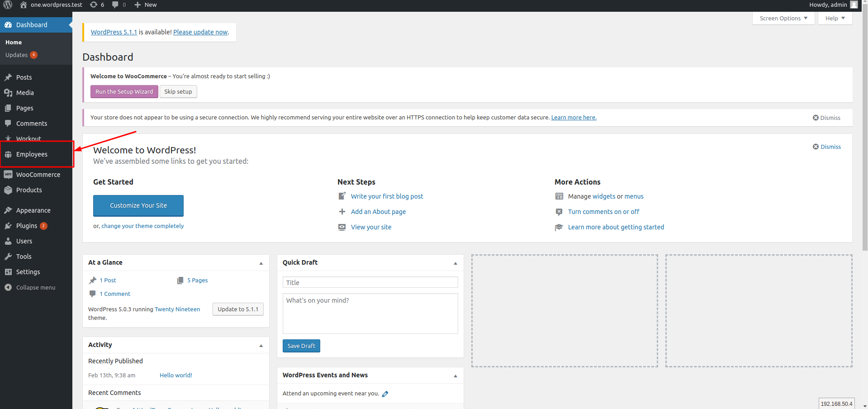Screen dimensions: 868x409
Task: Click WordPress 5.1.1 version link
Action: 114,32
